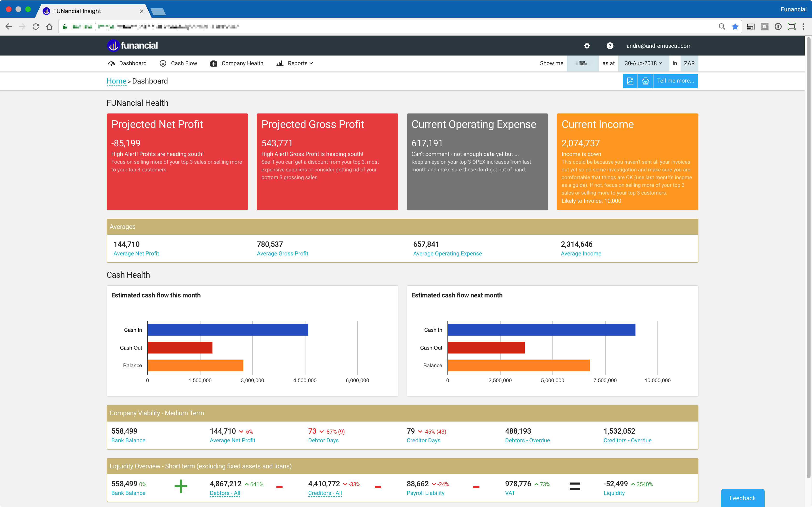Click the settings gear icon in header

(x=587, y=46)
